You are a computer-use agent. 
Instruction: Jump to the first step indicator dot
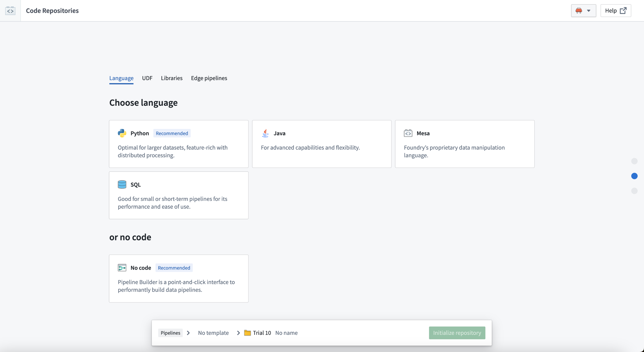[634, 161]
